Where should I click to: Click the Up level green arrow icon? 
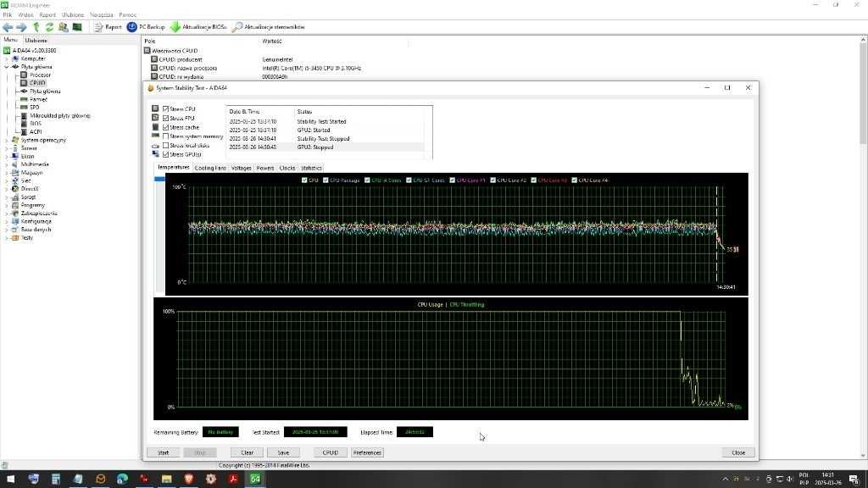pos(36,27)
